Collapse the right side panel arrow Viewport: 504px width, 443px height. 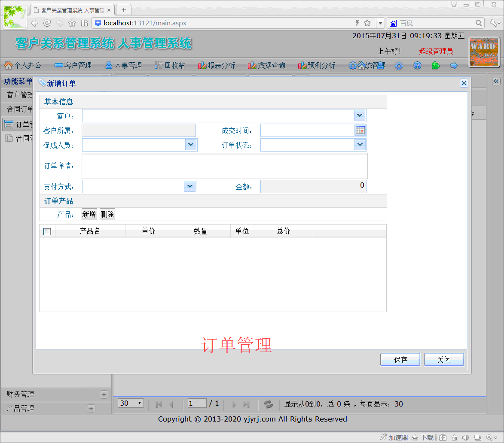tap(496, 81)
